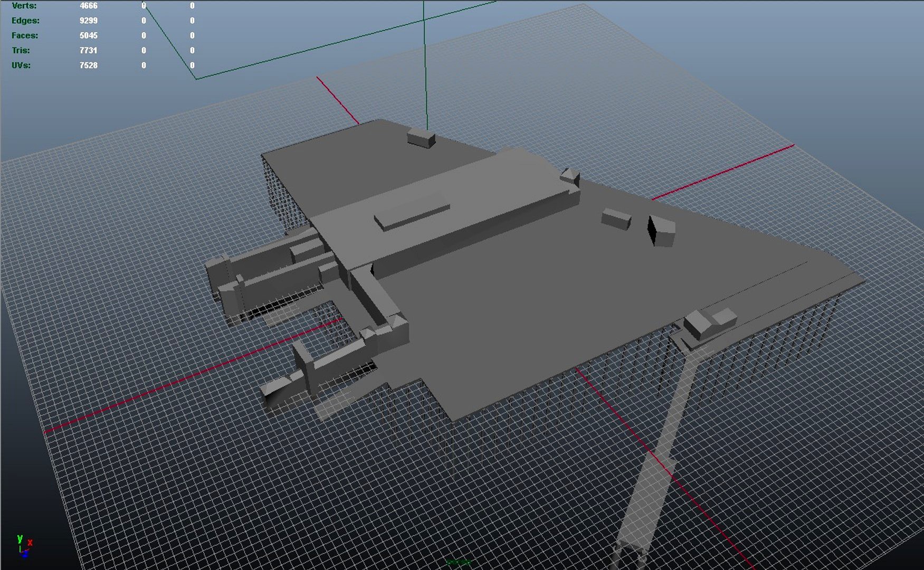Select the rooftop box with black face
The width and height of the screenshot is (924, 570).
pyautogui.click(x=661, y=230)
